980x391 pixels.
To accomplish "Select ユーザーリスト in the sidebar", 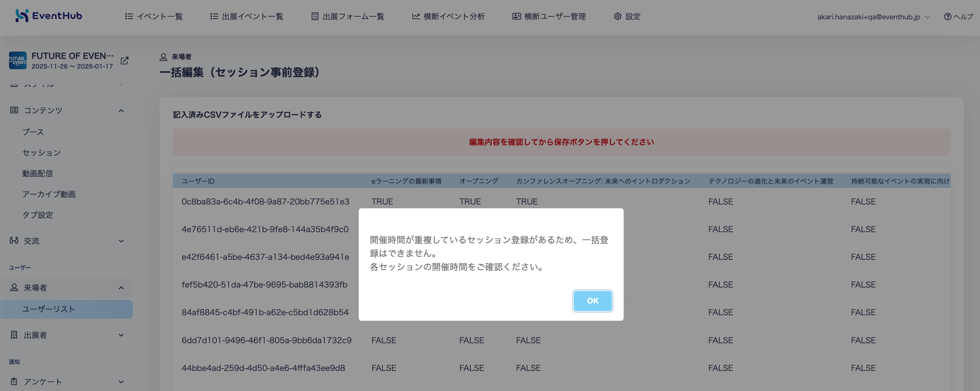I will tap(66, 309).
